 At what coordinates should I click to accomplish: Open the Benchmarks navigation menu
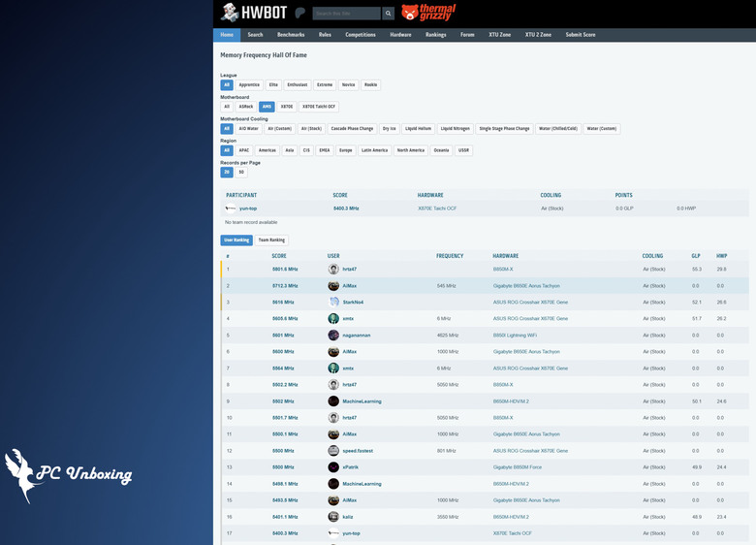(x=291, y=35)
